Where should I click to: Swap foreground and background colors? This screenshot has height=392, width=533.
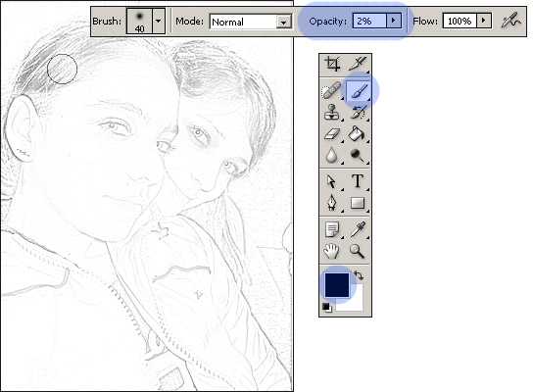pos(359,275)
